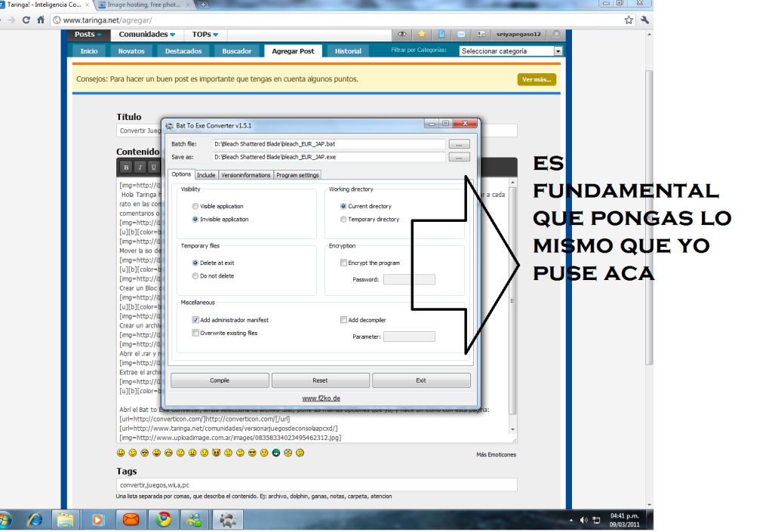This screenshot has width=772, height=532.
Task: Click Más Emoticones link
Action: pos(496,455)
